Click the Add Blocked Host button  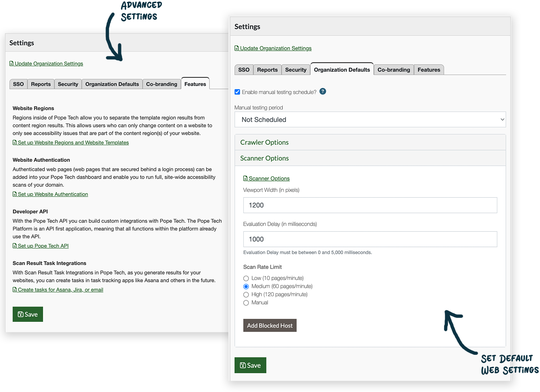(269, 325)
